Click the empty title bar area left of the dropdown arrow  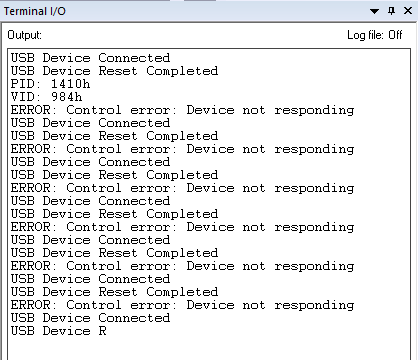click(x=217, y=11)
